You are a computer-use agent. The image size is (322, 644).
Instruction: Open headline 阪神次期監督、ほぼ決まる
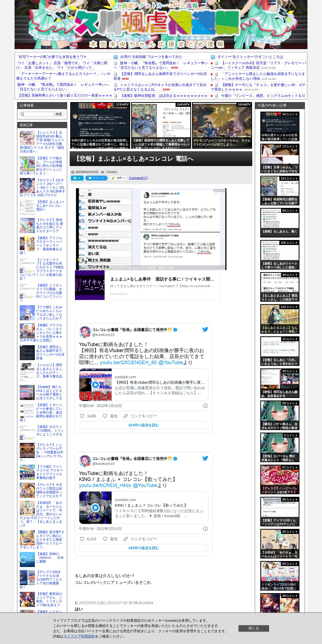tap(164, 96)
